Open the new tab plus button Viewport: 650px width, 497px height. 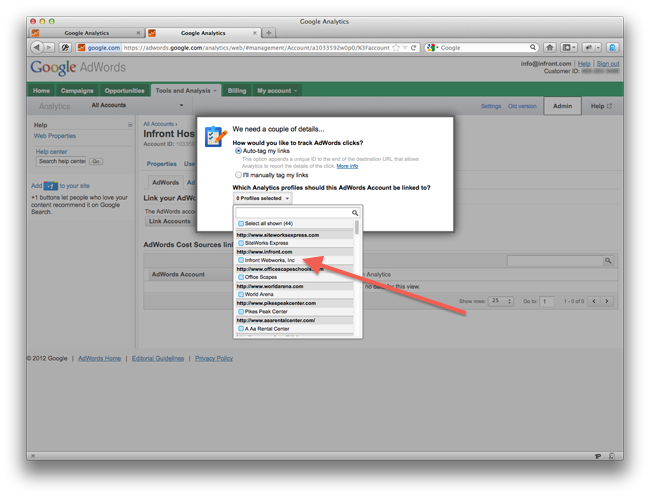pyautogui.click(x=269, y=33)
